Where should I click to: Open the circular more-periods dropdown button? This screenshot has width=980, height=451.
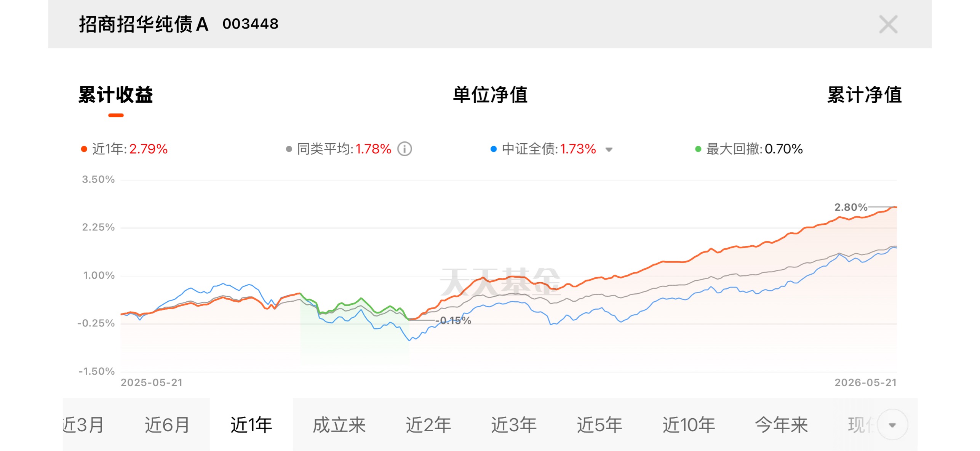click(892, 425)
